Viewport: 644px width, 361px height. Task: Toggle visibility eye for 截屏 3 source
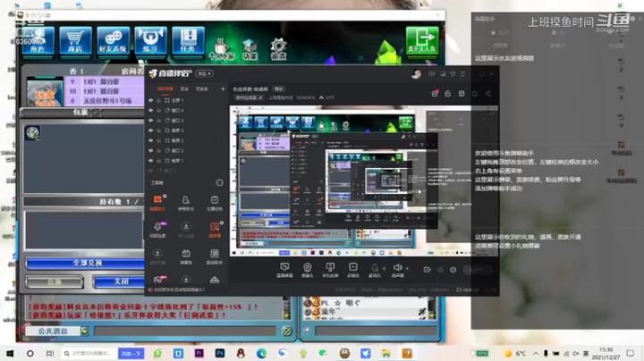[151, 130]
